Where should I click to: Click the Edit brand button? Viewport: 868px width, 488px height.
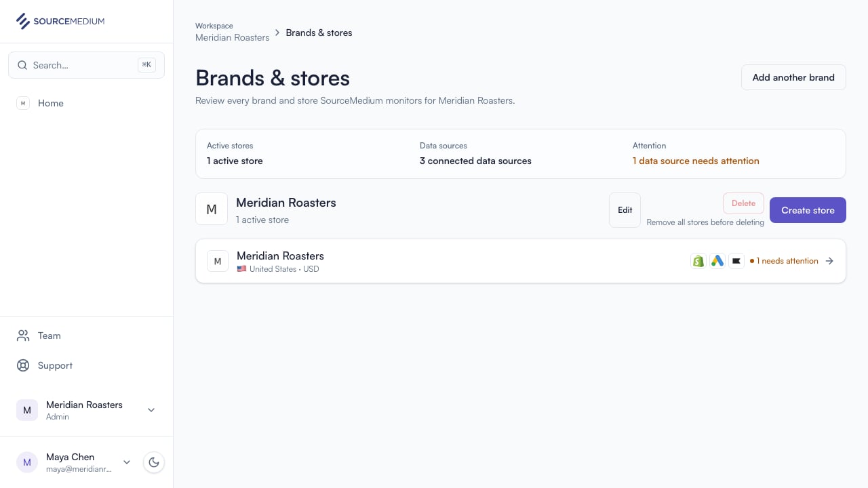click(625, 210)
